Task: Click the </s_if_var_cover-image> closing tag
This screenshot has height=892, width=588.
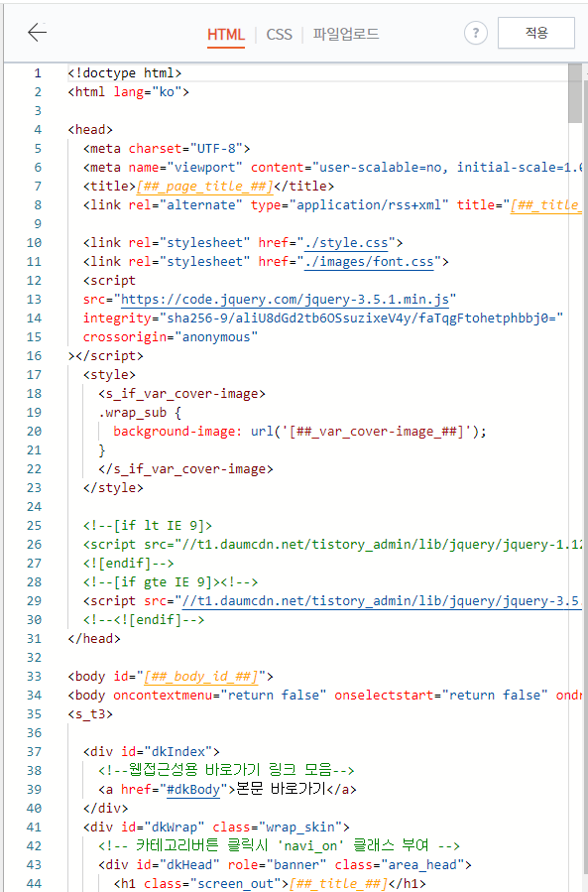Action: 185,469
